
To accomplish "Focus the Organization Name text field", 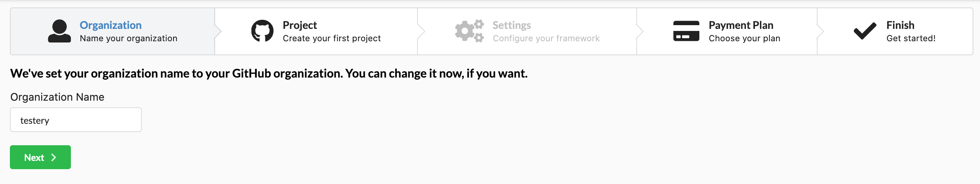I will click(x=76, y=120).
